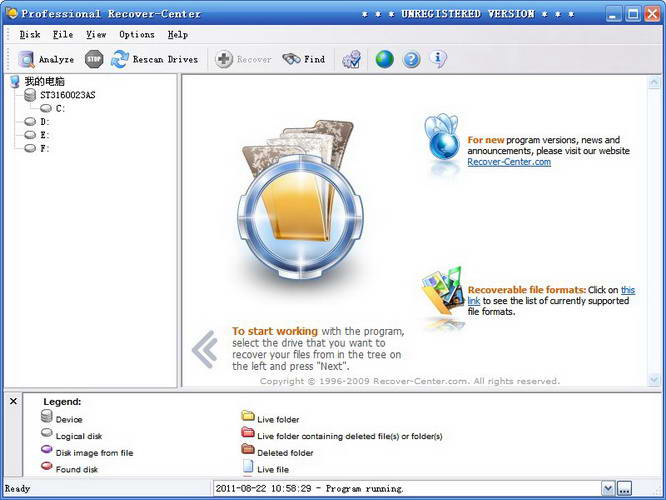Click the Legend: heading text
Screen dimensions: 666x500
(x=62, y=402)
